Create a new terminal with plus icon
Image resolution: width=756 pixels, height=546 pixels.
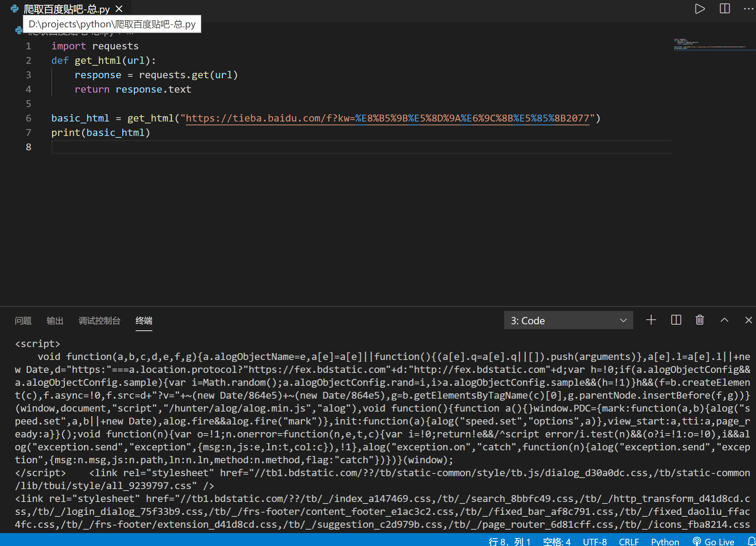click(651, 320)
